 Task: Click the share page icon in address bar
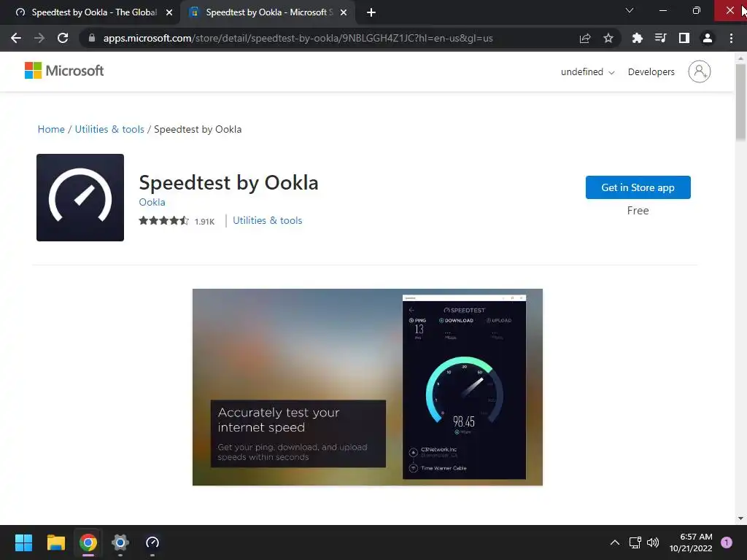pyautogui.click(x=585, y=38)
